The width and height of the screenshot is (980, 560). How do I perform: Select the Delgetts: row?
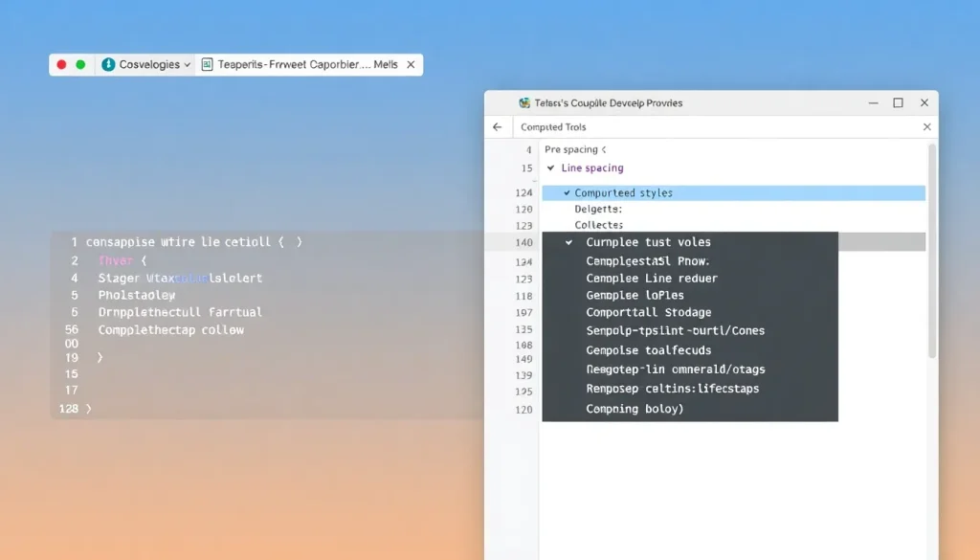tap(598, 210)
